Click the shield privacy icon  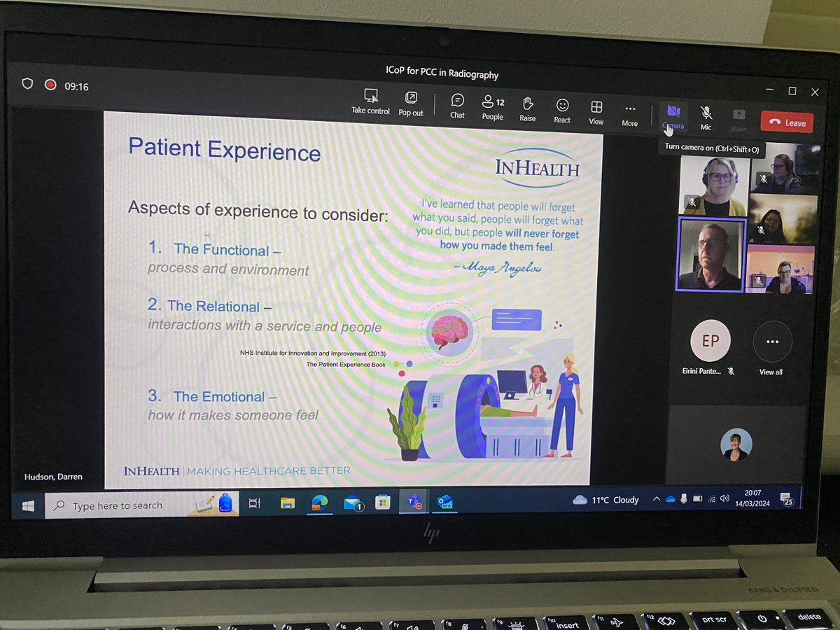[27, 84]
